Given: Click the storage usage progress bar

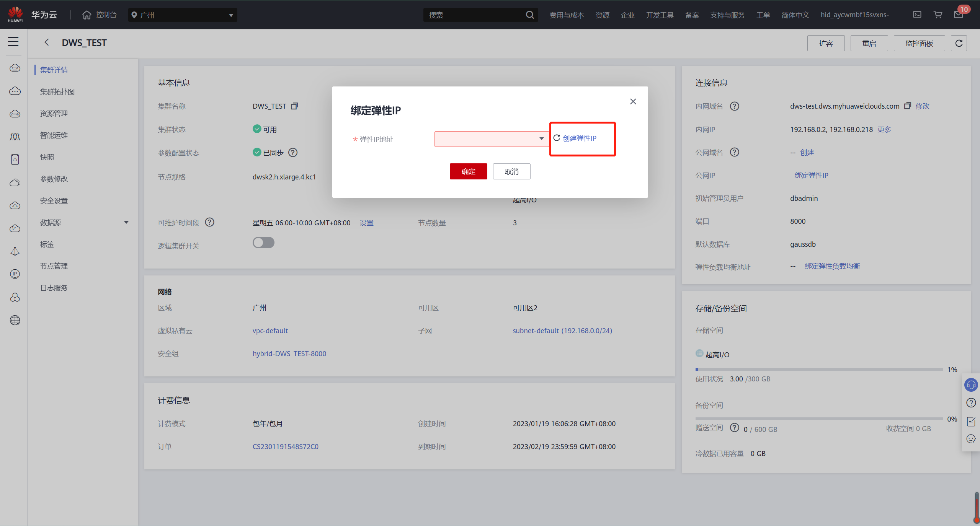Looking at the screenshot, I should (819, 369).
